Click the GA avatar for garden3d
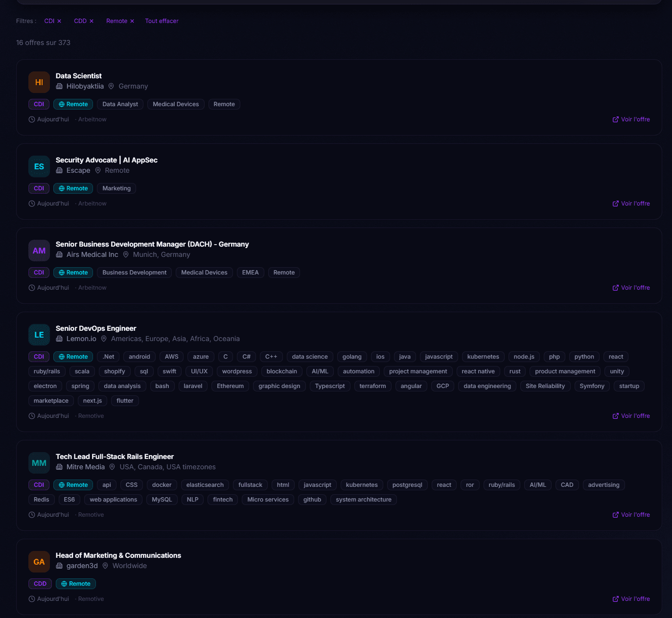 [39, 562]
